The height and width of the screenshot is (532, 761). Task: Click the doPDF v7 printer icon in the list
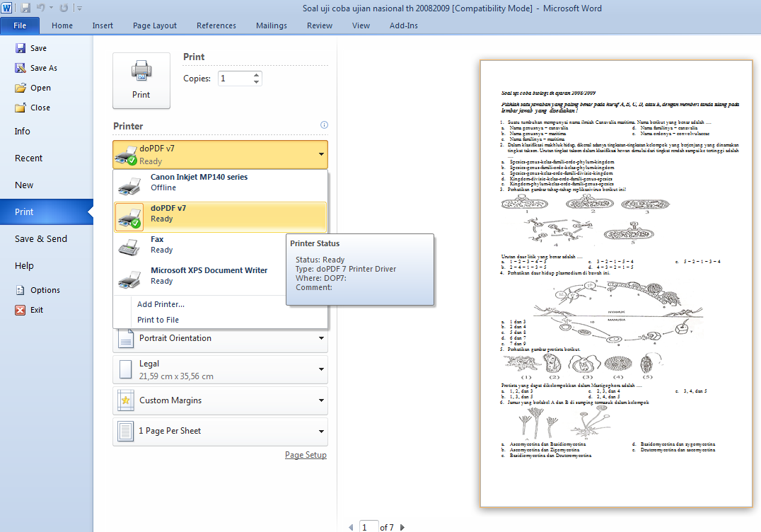pos(129,217)
